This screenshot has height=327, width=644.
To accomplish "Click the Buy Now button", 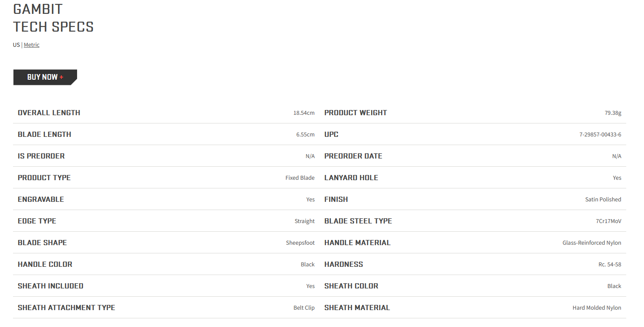I will (45, 77).
